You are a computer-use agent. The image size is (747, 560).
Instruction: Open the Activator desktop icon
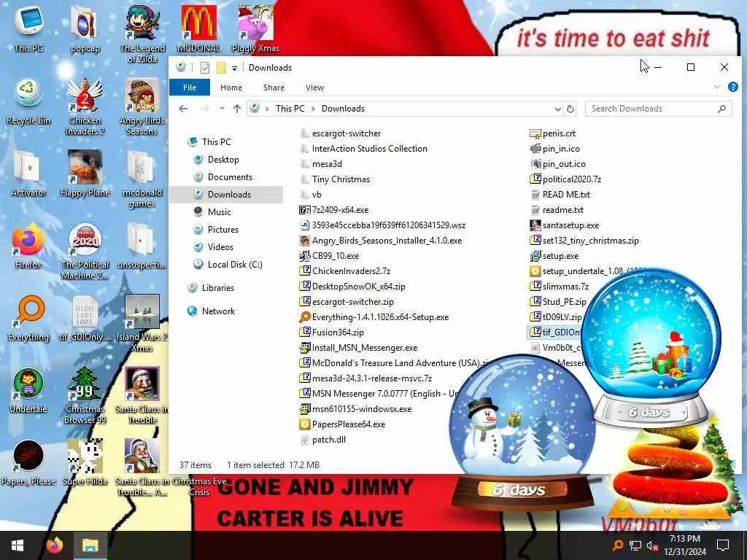[x=28, y=174]
